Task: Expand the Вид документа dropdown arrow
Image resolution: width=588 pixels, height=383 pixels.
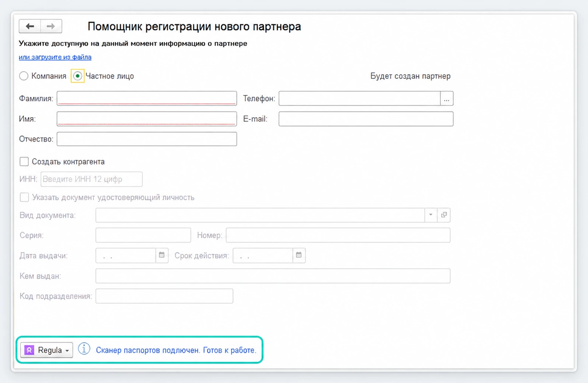Action: click(x=431, y=215)
